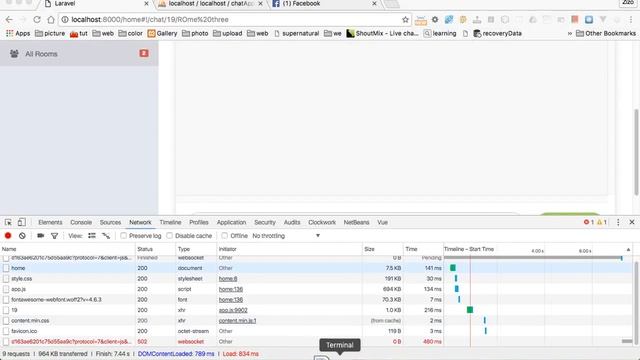Open the photo bookmarks folder
Screen dimensions: 640x360
click(x=195, y=33)
